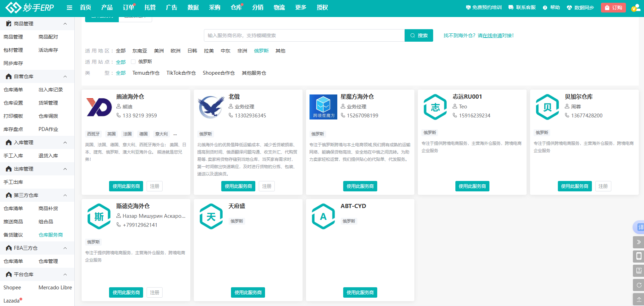Click 斯德克海外仓 hexagon logo
The height and width of the screenshot is (306, 644).
click(x=99, y=216)
